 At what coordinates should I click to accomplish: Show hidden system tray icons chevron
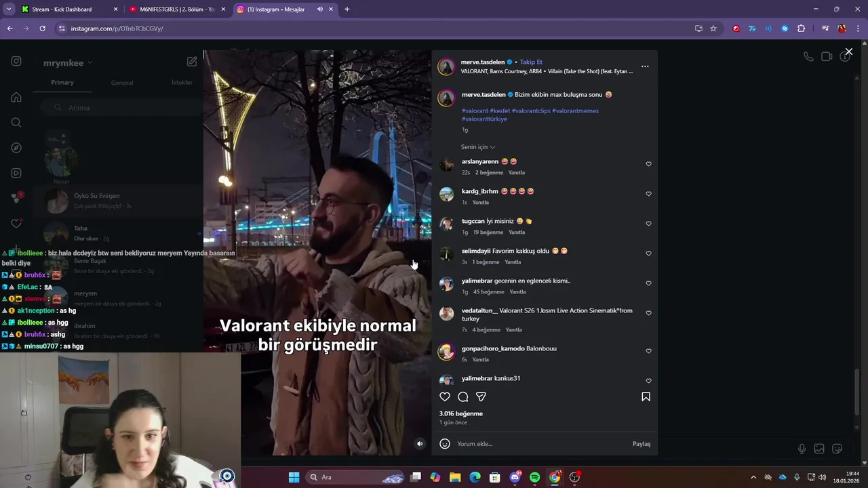(x=753, y=477)
